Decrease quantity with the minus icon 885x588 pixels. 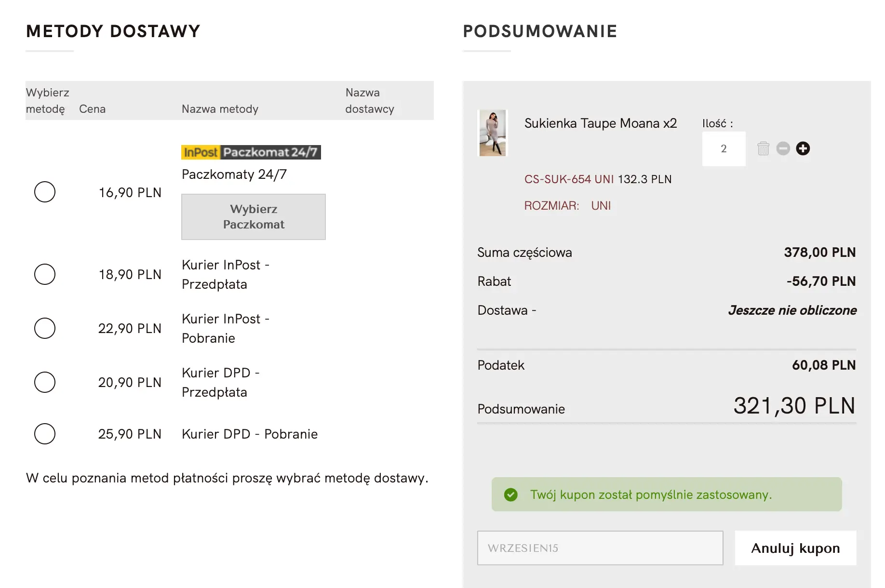click(x=783, y=148)
